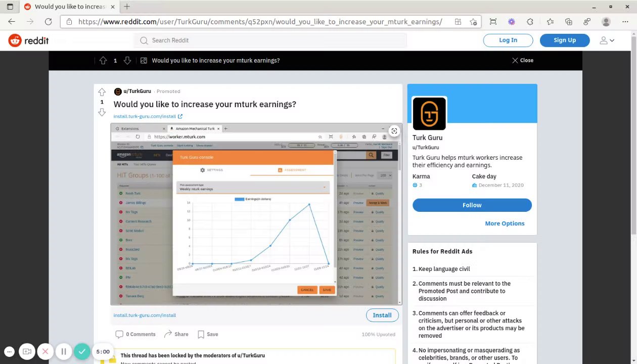Click the Sign Up button
The height and width of the screenshot is (364, 637).
tap(565, 40)
